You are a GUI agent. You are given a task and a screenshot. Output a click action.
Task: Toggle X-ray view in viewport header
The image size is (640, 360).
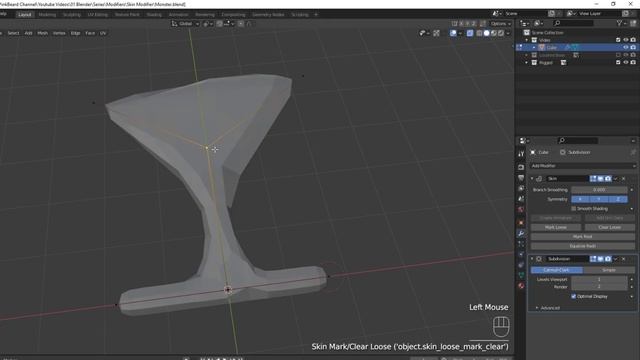tap(470, 33)
